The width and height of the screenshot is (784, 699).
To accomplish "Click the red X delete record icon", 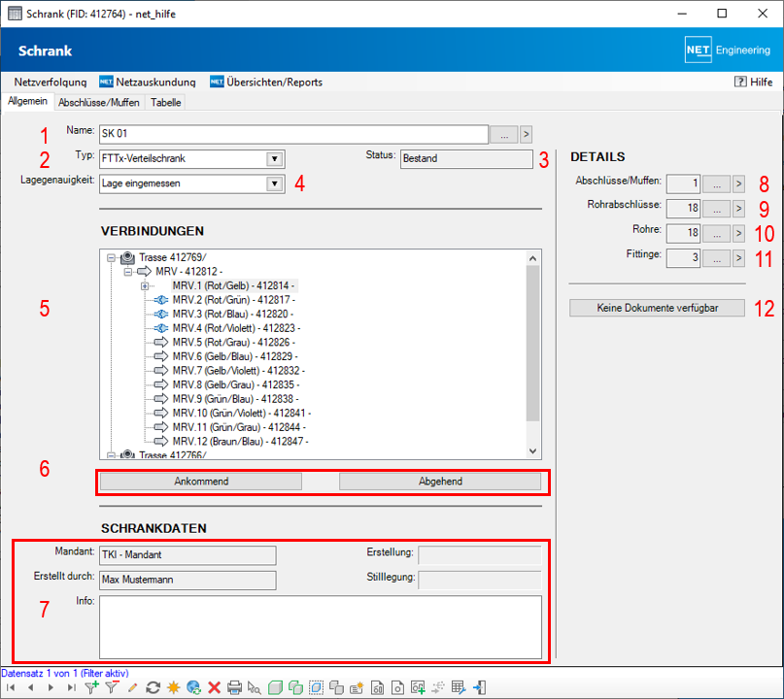I will (214, 688).
